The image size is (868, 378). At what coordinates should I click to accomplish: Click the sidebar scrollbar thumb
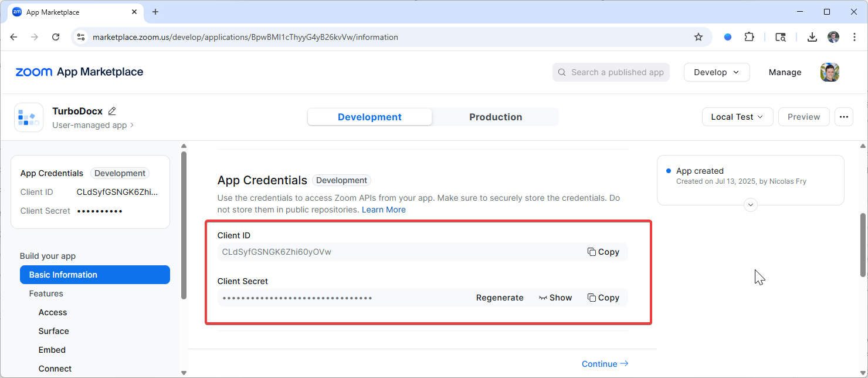(184, 225)
